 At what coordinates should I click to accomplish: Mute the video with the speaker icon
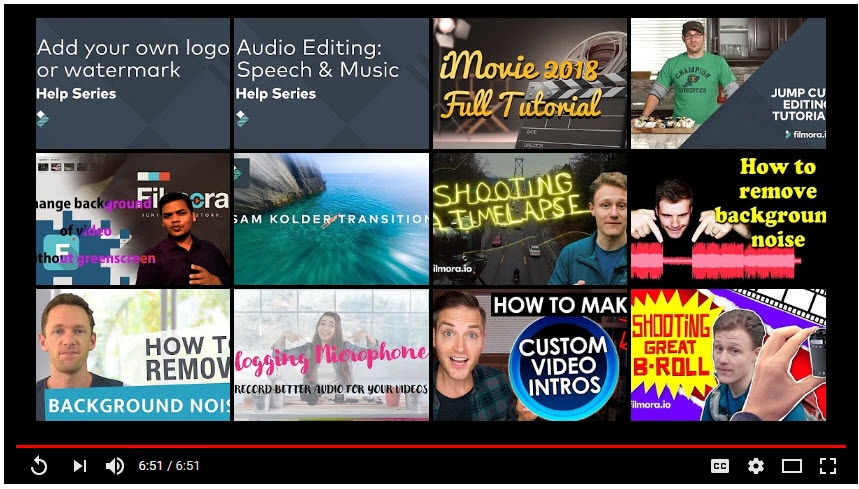tap(115, 466)
